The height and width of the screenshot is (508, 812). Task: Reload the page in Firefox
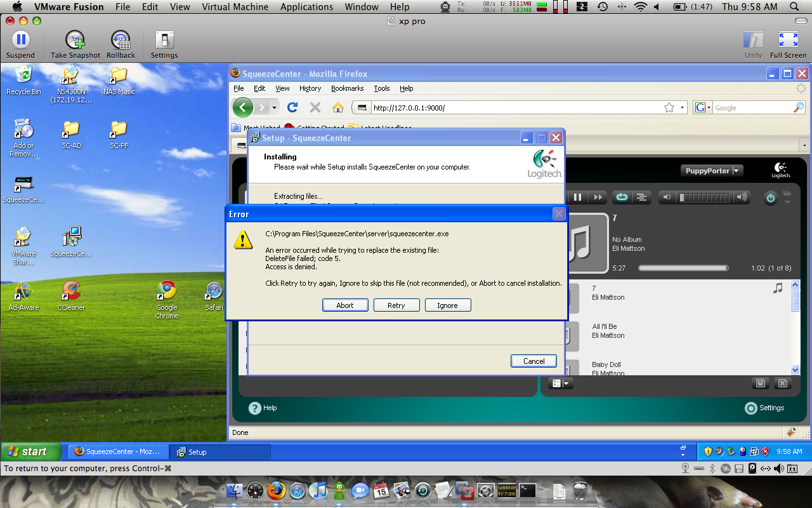[x=292, y=107]
